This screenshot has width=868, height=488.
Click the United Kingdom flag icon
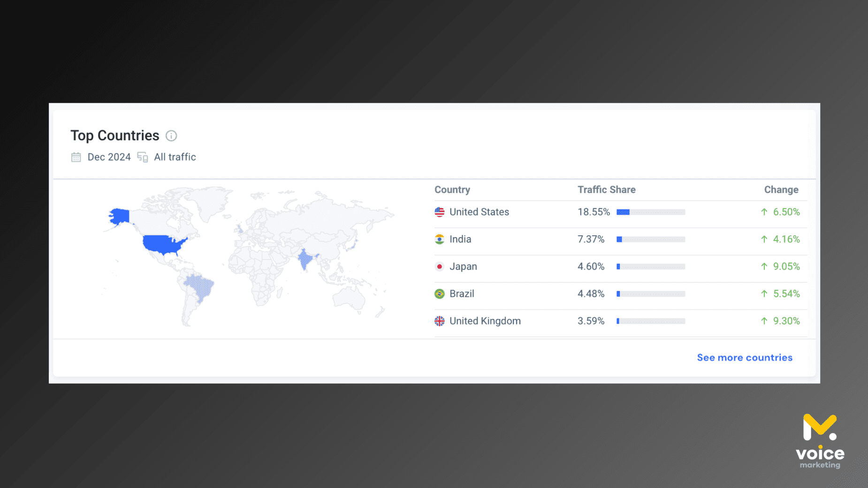click(439, 321)
